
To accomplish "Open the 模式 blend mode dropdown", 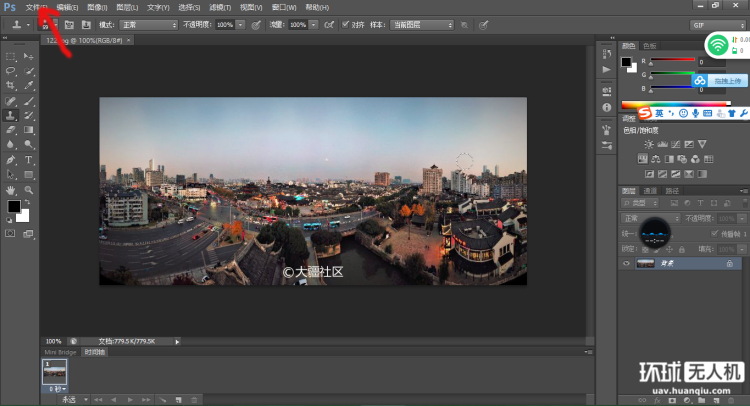I will 148,24.
